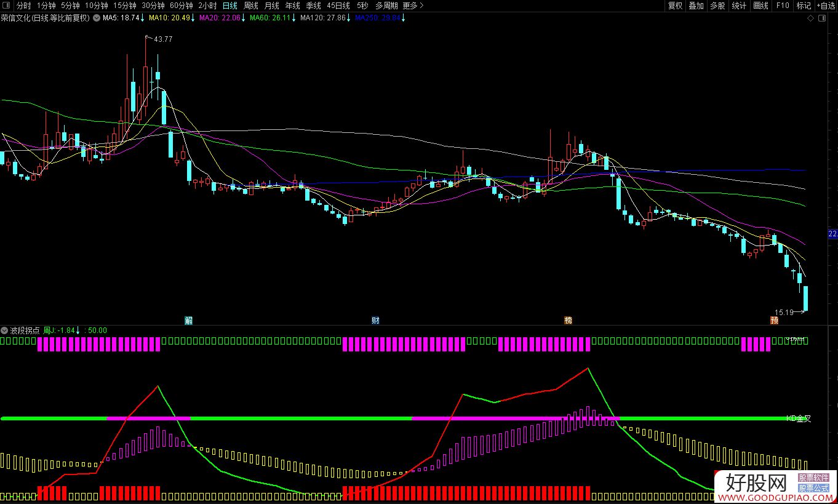The height and width of the screenshot is (504, 838).
Task: Click the 43.77 high price label
Action: [163, 39]
